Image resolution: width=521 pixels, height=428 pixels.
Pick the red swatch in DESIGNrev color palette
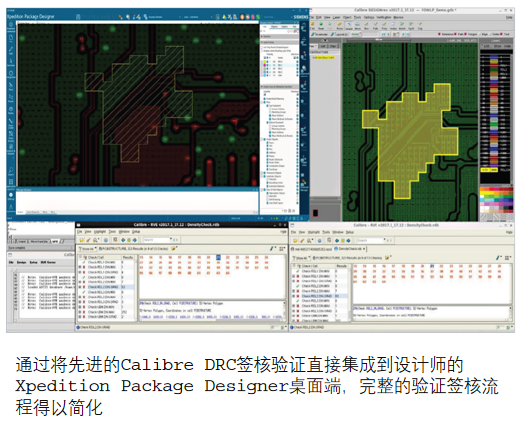pos(492,189)
